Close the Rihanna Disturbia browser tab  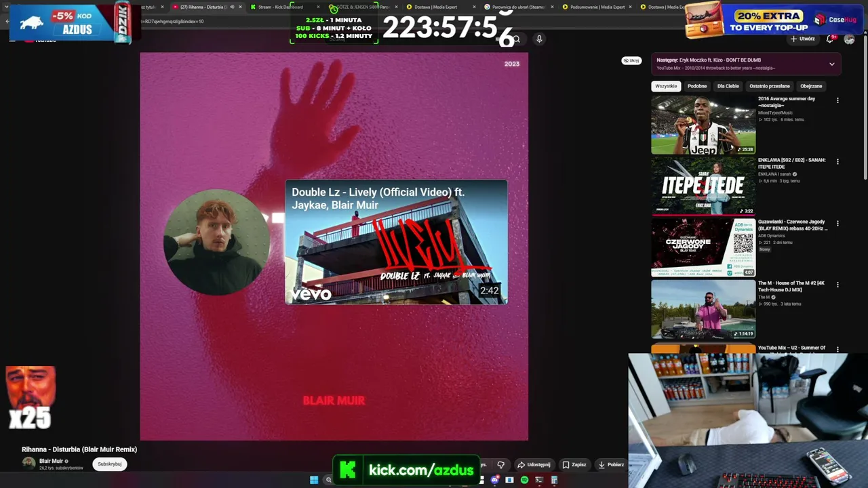(240, 7)
